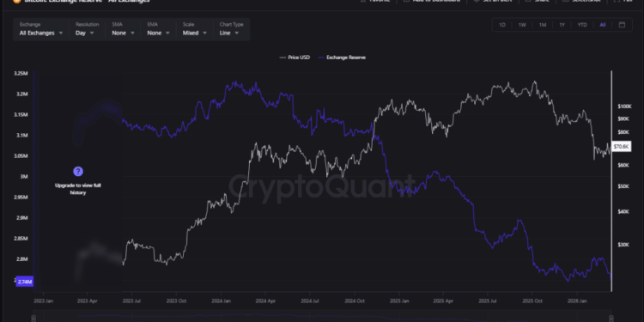Click the '2023 Apr' date axis label
Screen dimensions: 644x322
87,301
